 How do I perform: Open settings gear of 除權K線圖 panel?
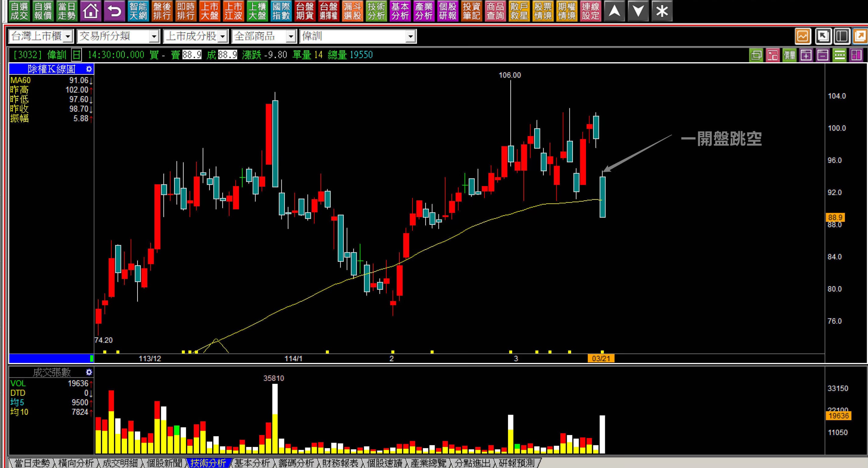(89, 69)
